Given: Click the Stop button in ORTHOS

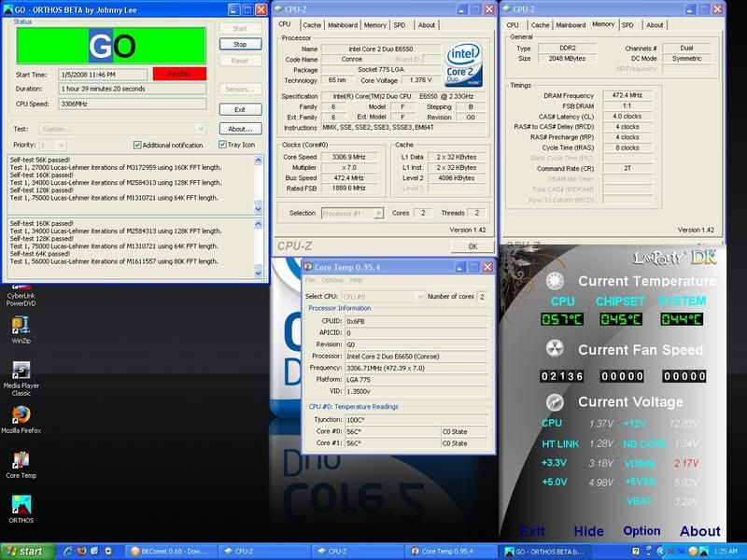Looking at the screenshot, I should tap(240, 44).
